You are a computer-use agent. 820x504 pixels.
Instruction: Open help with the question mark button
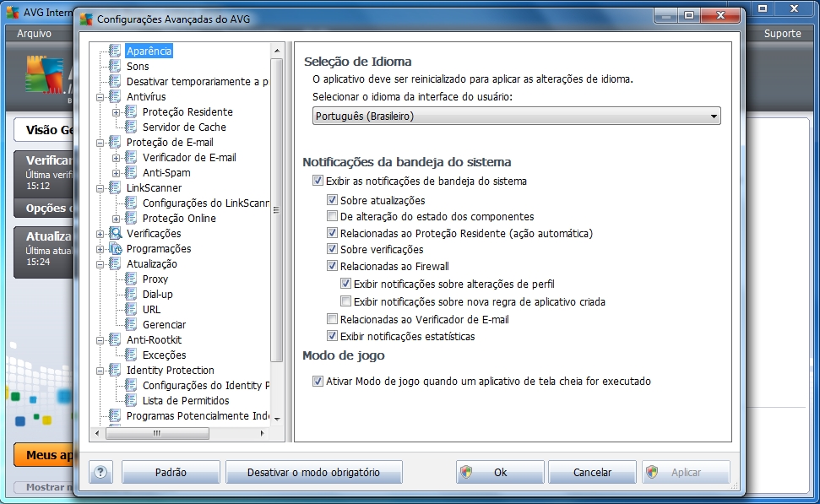point(100,472)
